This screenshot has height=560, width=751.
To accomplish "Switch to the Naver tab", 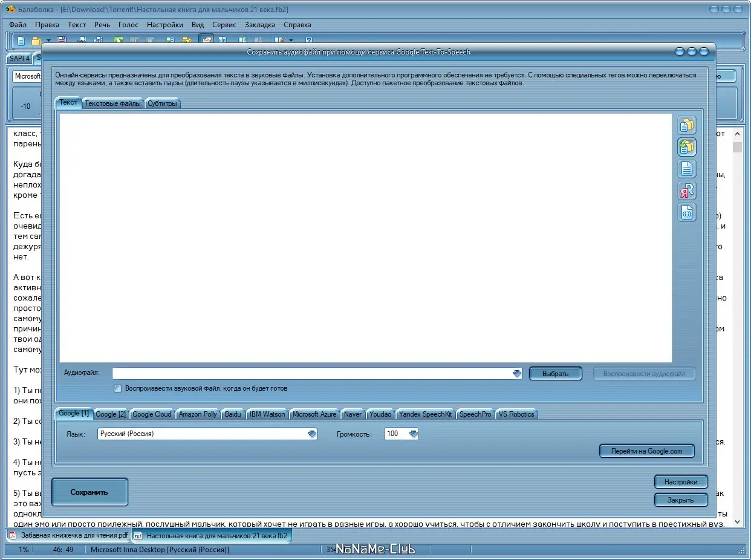I will pos(353,414).
